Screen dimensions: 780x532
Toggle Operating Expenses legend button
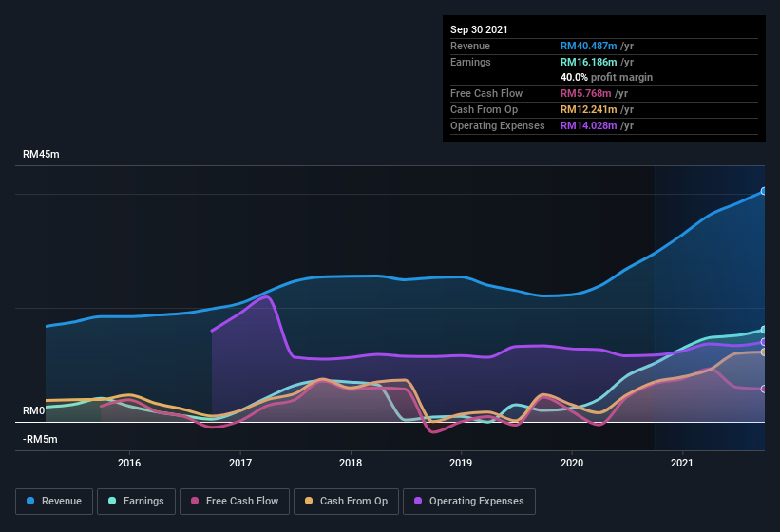point(468,501)
